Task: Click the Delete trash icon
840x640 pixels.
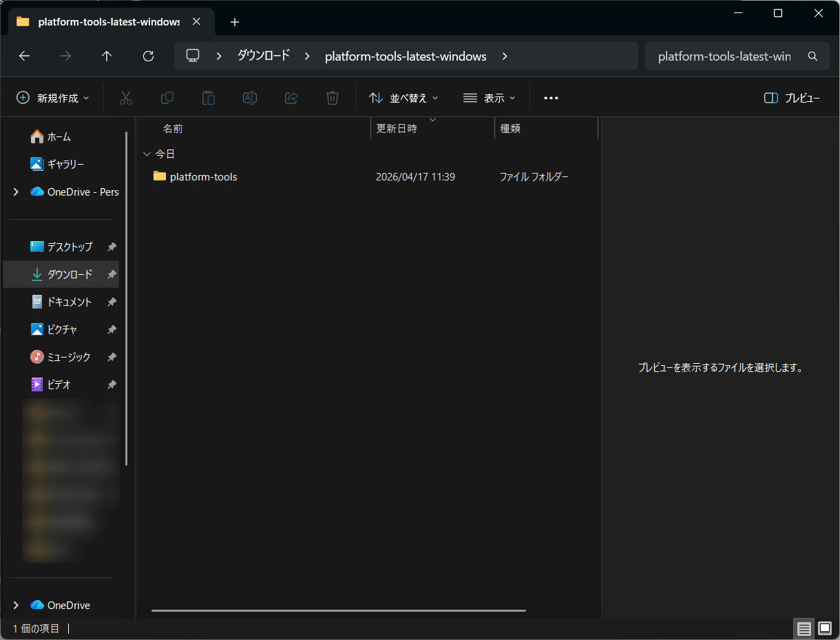Action: click(x=333, y=98)
